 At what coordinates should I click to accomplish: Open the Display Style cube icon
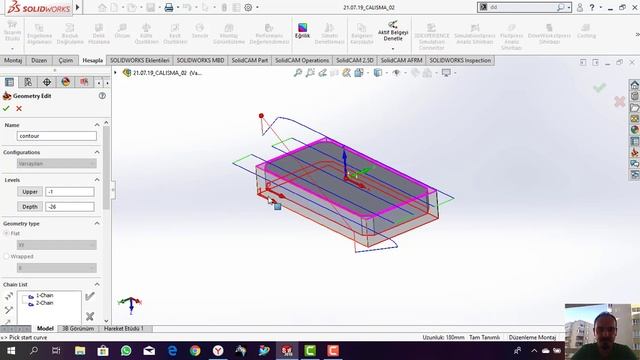click(378, 73)
